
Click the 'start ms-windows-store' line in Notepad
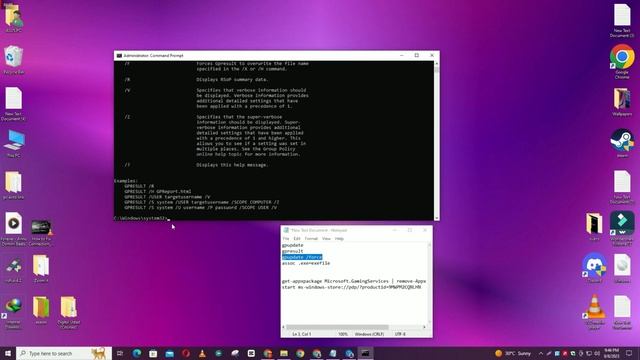(351, 287)
